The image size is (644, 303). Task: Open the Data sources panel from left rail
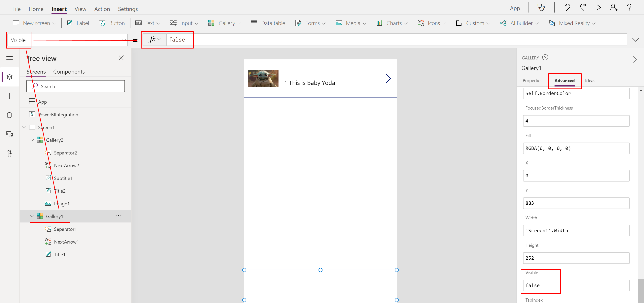coord(10,115)
